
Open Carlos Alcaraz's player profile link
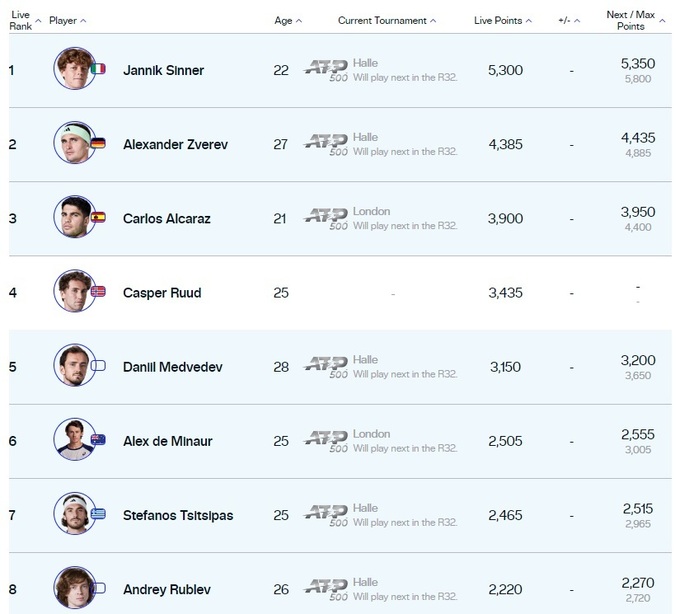click(x=166, y=218)
